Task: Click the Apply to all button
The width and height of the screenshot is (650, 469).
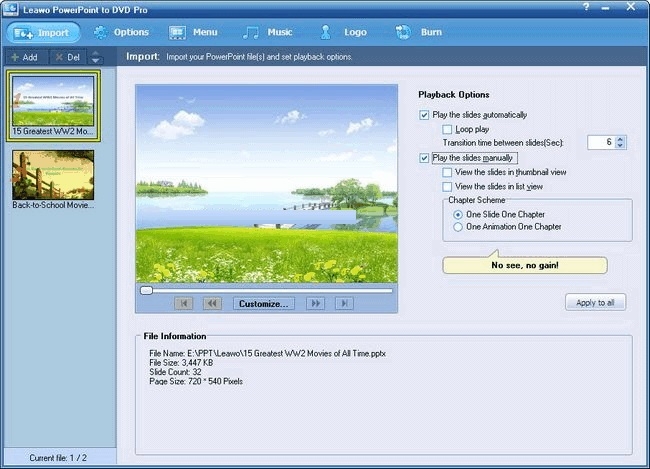Action: tap(595, 302)
